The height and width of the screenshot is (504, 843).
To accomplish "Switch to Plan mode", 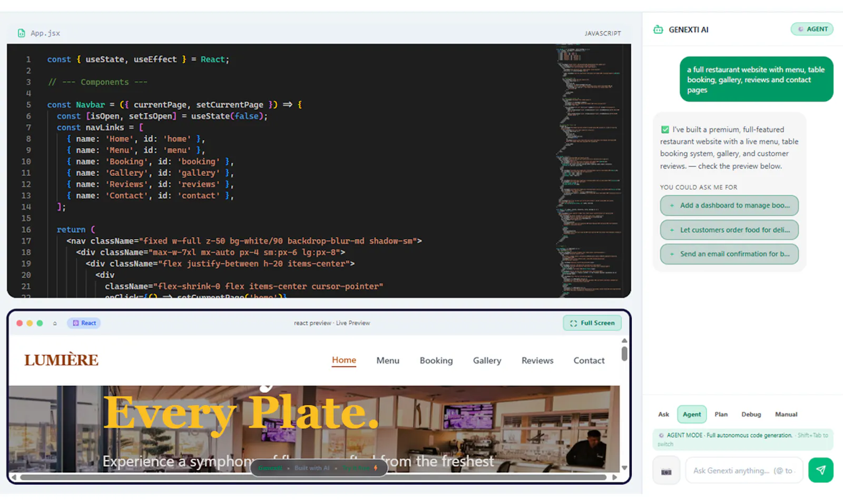I will pos(721,414).
